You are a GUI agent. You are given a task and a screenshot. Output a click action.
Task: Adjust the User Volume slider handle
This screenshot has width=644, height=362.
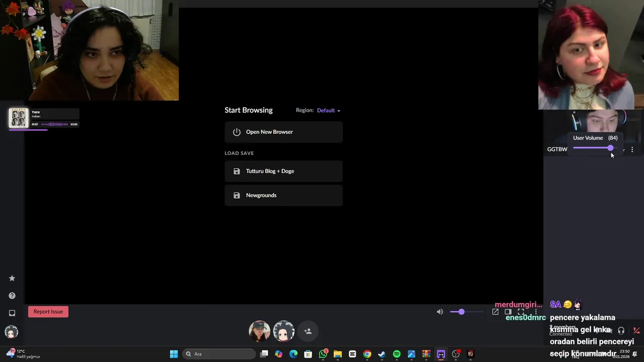coord(610,148)
